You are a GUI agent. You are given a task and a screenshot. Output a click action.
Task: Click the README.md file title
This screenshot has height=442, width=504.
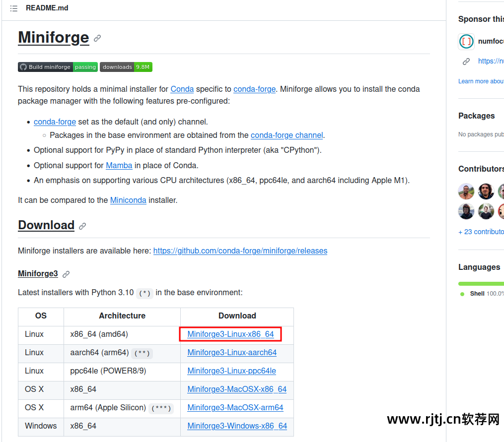click(x=47, y=8)
